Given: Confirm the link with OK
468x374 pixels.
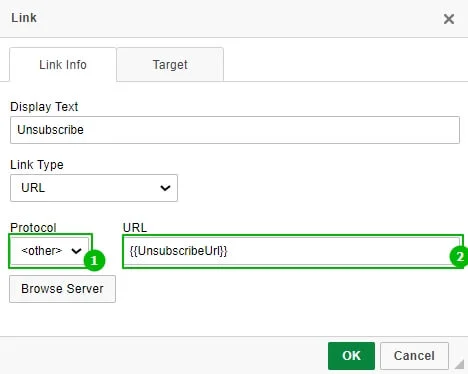Looking at the screenshot, I should (351, 356).
